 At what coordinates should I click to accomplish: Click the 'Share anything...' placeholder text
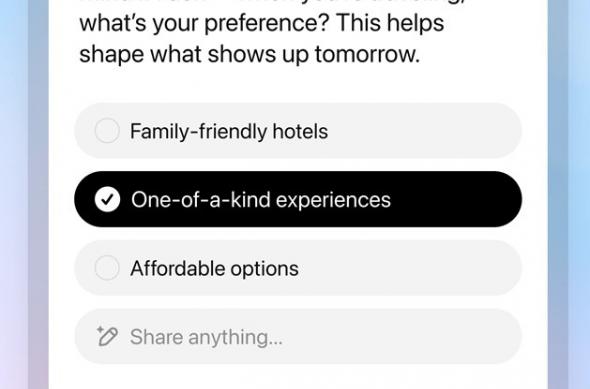pos(206,337)
